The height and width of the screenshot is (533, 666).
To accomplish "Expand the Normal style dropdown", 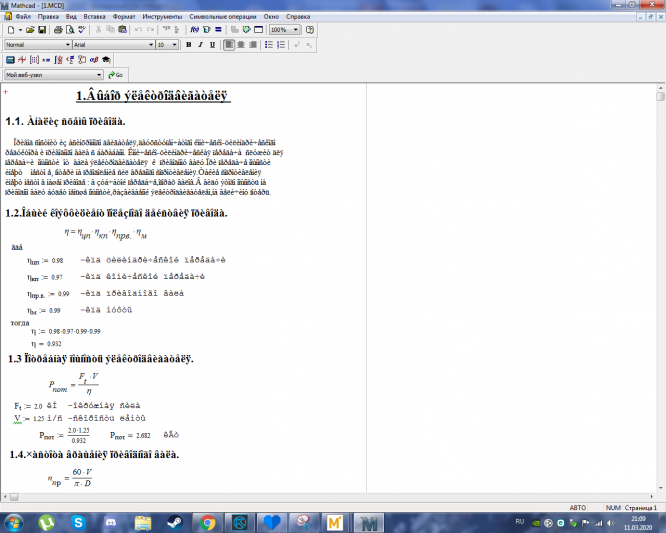I will click(x=68, y=45).
